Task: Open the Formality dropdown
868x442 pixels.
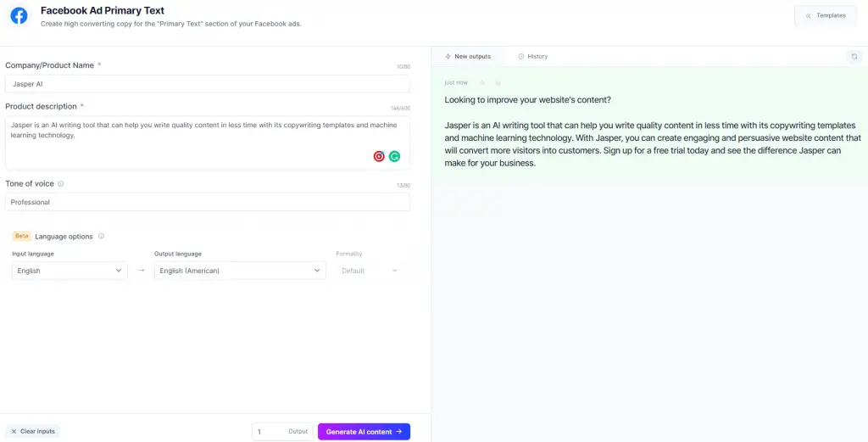Action: pyautogui.click(x=370, y=271)
